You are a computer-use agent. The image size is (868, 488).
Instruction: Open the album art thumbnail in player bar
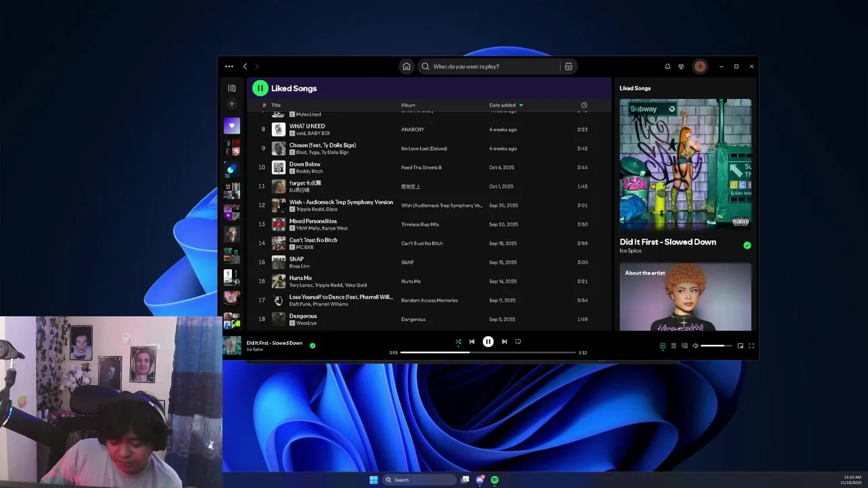(232, 346)
